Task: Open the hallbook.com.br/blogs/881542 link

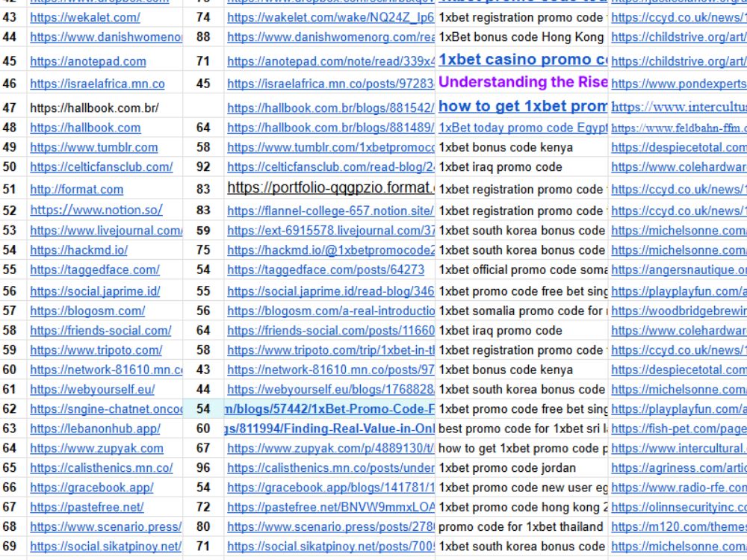Action: 331,108
